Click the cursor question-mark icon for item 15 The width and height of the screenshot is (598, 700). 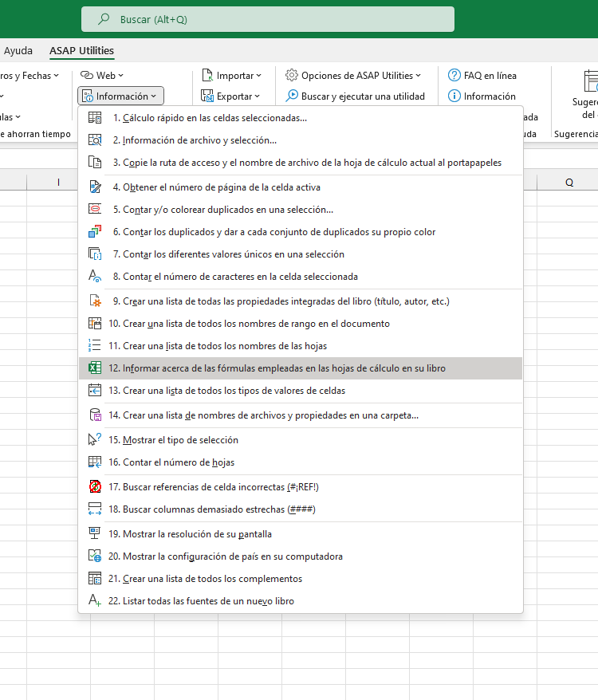click(95, 440)
